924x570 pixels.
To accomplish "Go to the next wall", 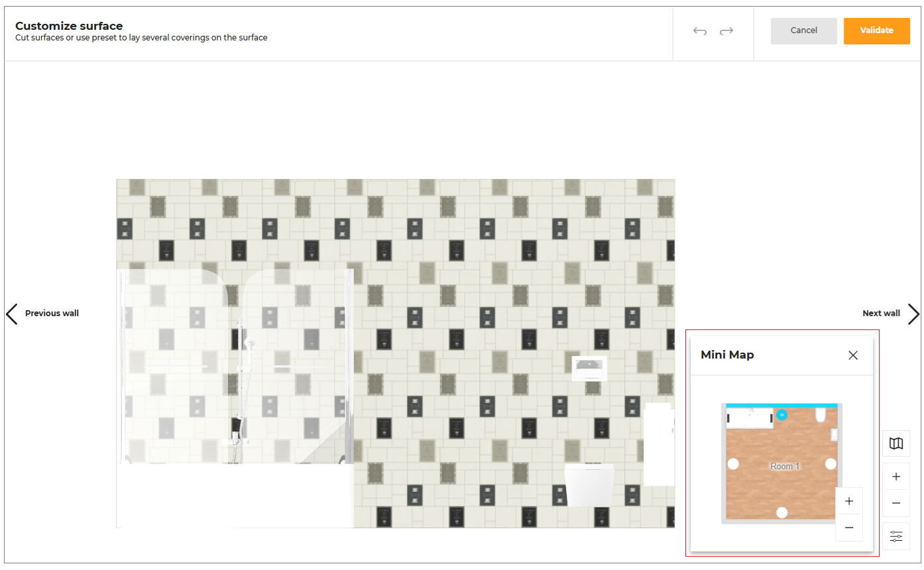I will (x=890, y=313).
